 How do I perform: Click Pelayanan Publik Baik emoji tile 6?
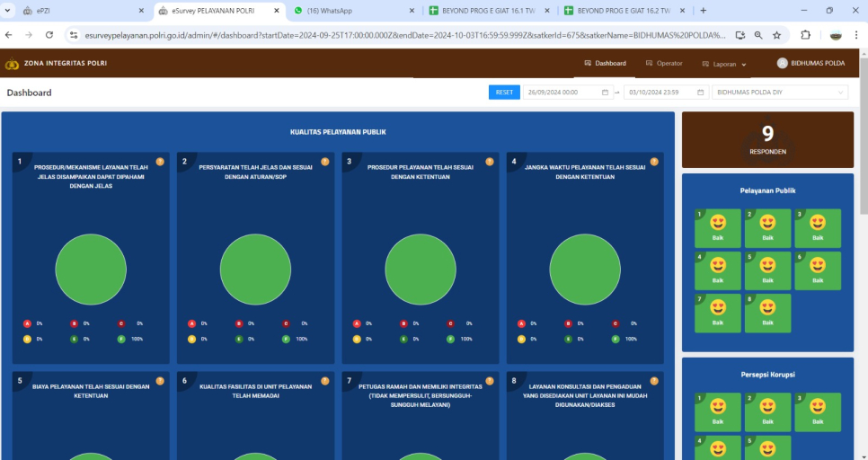pos(818,270)
